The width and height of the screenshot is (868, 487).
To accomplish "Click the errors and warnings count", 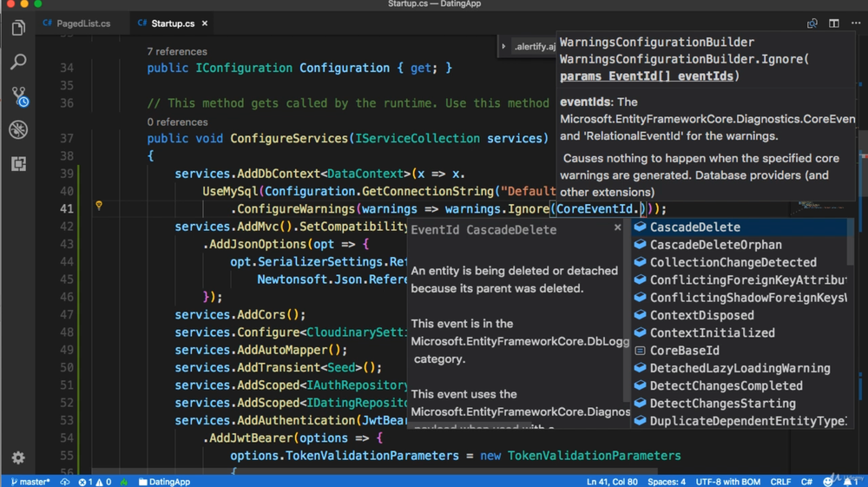I will pyautogui.click(x=95, y=481).
